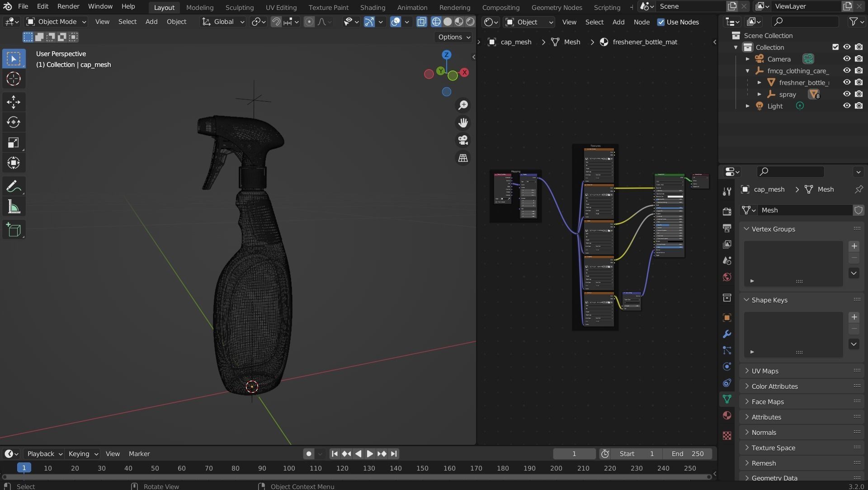Toggle snapping magnet in viewport header
This screenshot has height=490, width=868.
276,22
